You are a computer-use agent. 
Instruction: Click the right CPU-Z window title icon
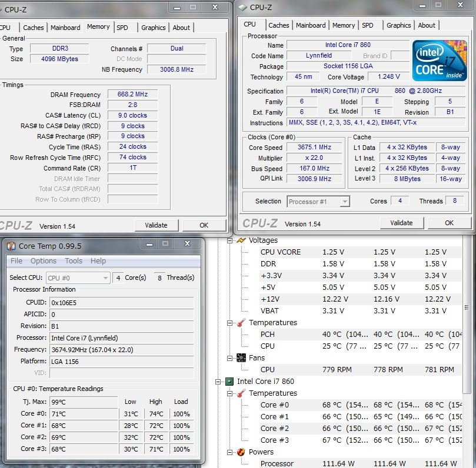tap(242, 8)
